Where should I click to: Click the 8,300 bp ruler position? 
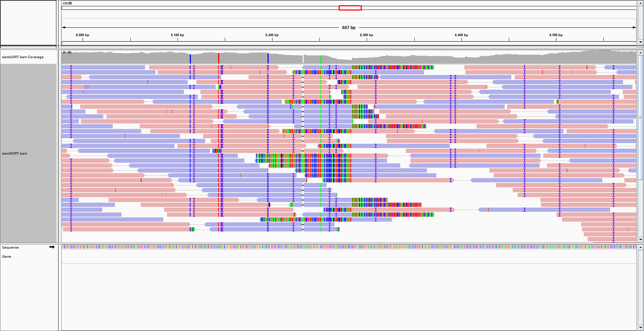coord(367,35)
